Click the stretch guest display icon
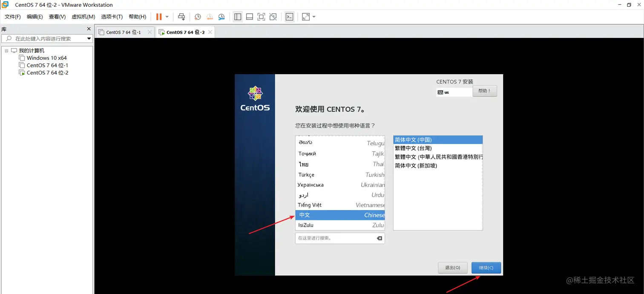 (x=306, y=17)
